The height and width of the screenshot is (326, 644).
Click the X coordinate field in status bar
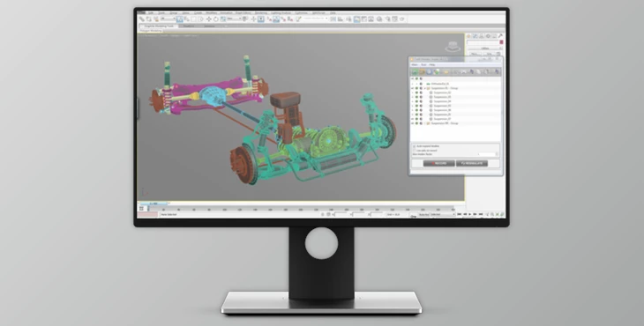click(x=341, y=214)
